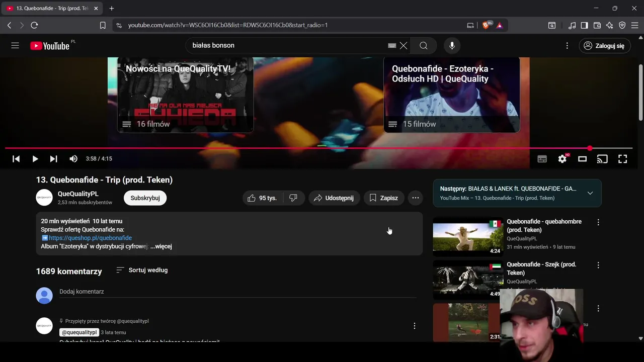Viewport: 644px width, 362px height.
Task: Open a new browser tab
Action: (x=112, y=9)
